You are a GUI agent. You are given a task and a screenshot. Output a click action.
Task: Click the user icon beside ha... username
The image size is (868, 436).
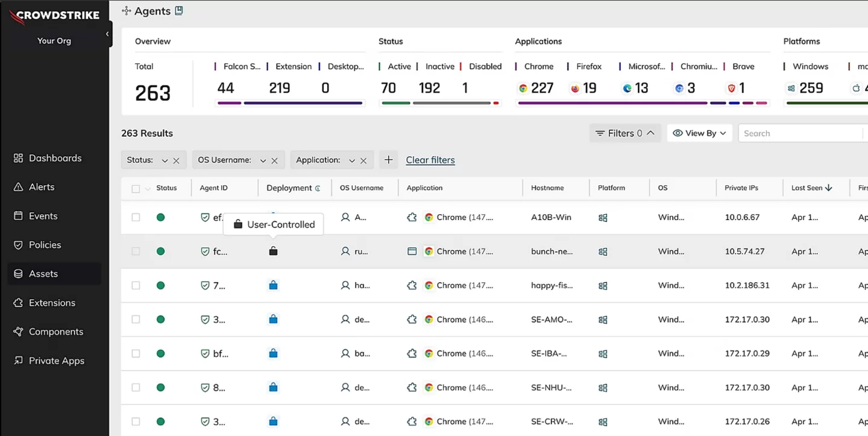(345, 285)
